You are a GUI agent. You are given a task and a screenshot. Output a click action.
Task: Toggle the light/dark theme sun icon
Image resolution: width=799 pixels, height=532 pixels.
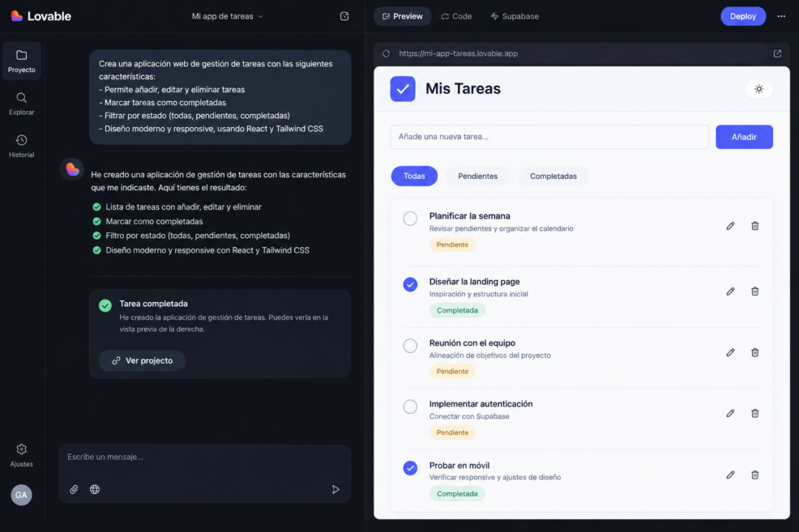click(758, 89)
